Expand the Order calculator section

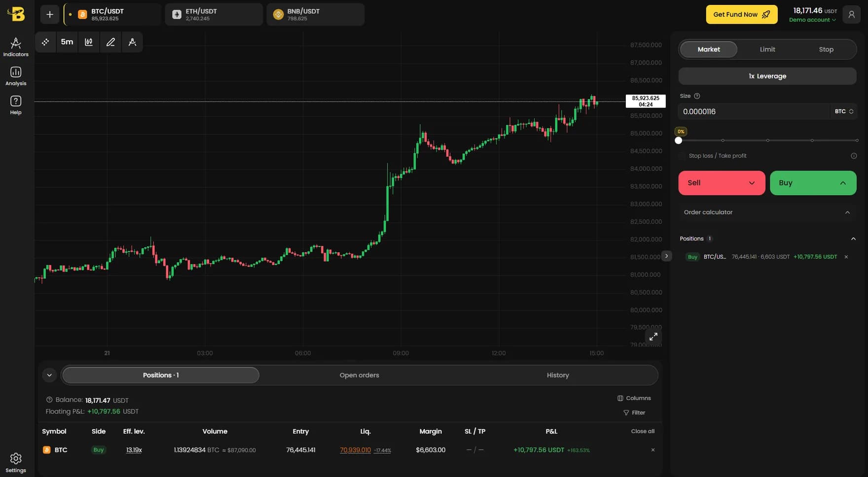pos(767,212)
